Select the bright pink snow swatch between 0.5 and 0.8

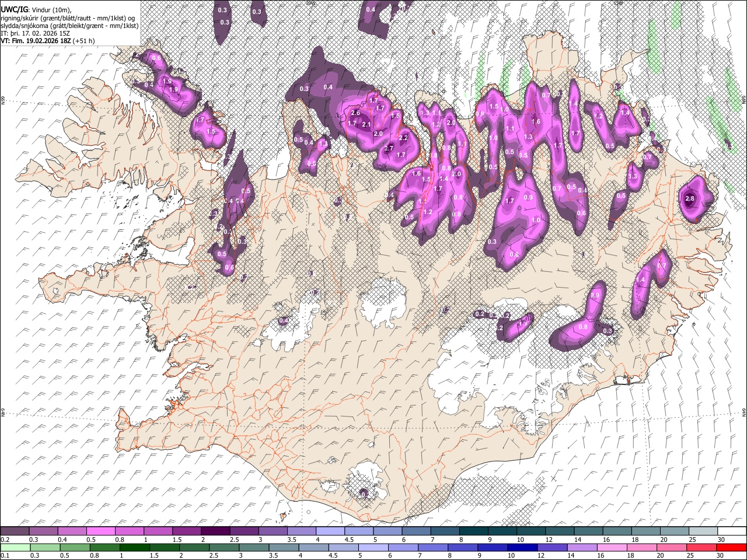point(101,531)
